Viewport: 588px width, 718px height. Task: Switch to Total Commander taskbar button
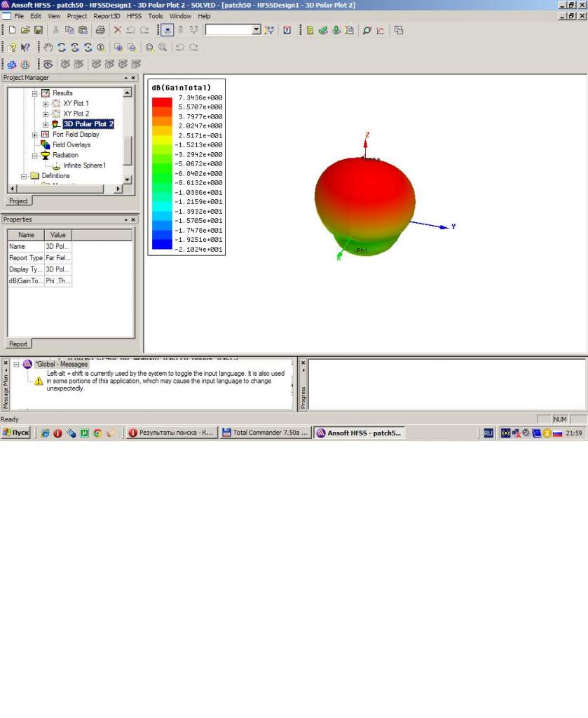[266, 433]
